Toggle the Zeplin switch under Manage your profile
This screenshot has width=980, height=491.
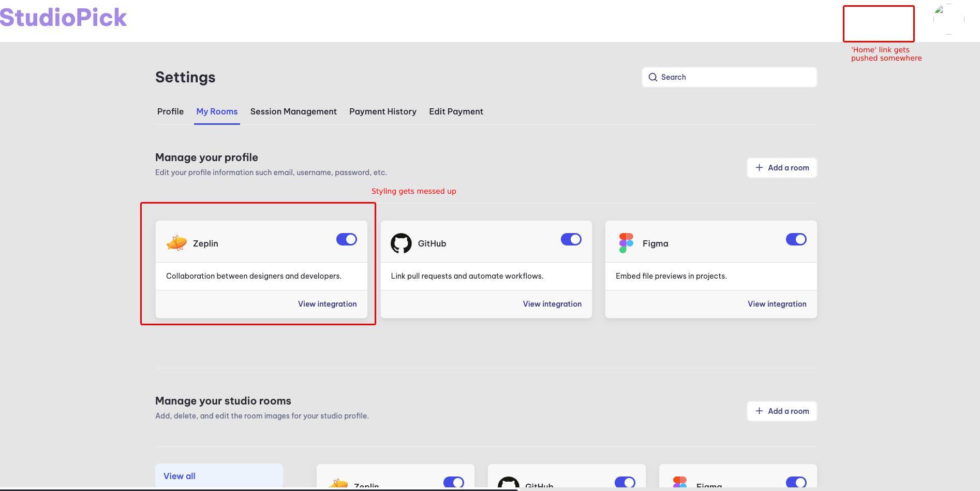(x=347, y=239)
